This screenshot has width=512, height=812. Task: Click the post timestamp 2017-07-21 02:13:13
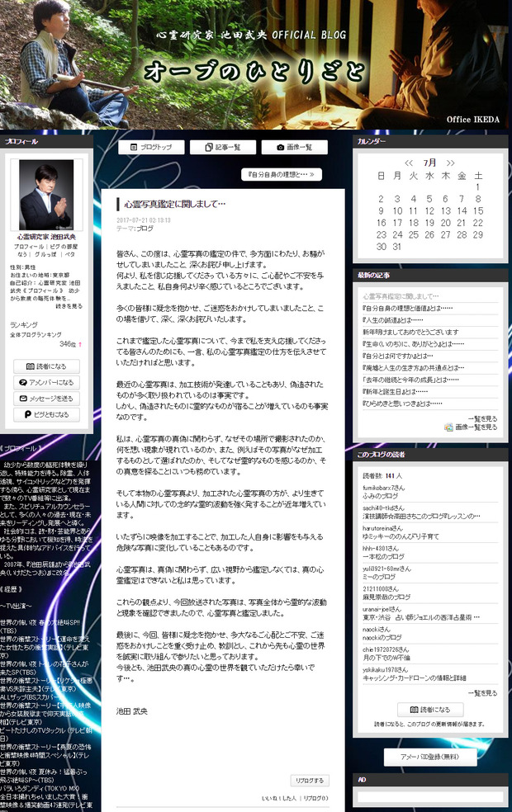coord(144,220)
